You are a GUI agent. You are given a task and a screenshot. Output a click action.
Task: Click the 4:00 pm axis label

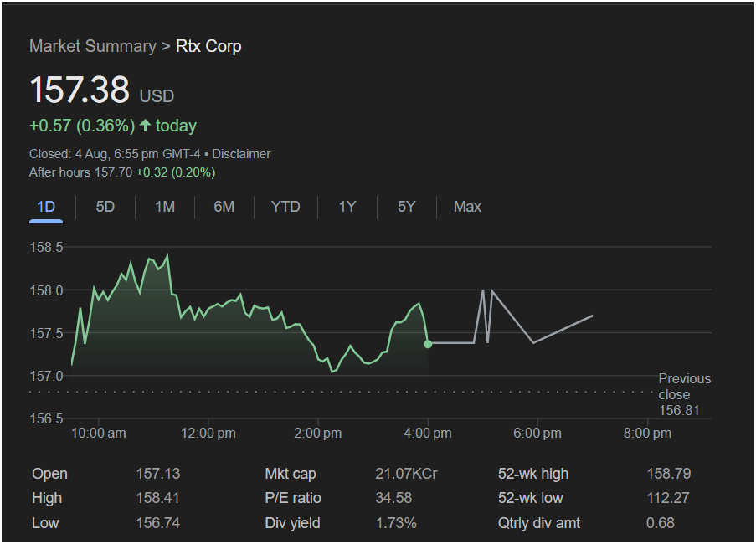pyautogui.click(x=428, y=434)
